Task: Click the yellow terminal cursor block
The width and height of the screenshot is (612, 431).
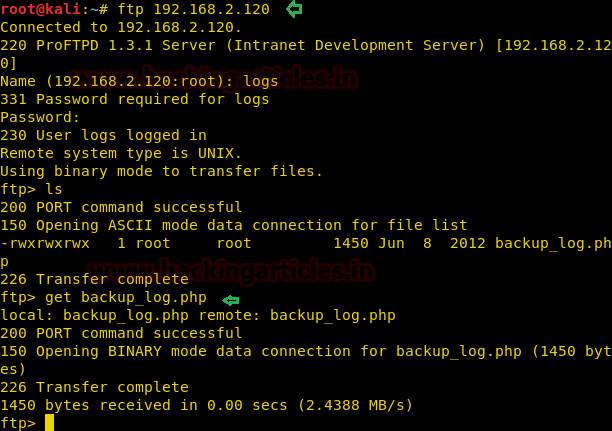Action: (x=49, y=422)
